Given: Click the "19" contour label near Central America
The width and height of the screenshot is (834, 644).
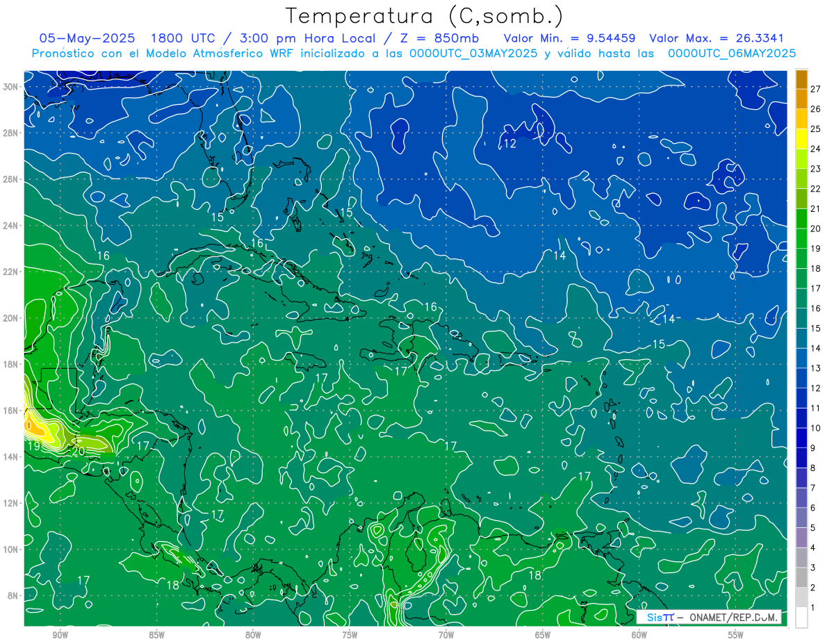Looking at the screenshot, I should (33, 445).
